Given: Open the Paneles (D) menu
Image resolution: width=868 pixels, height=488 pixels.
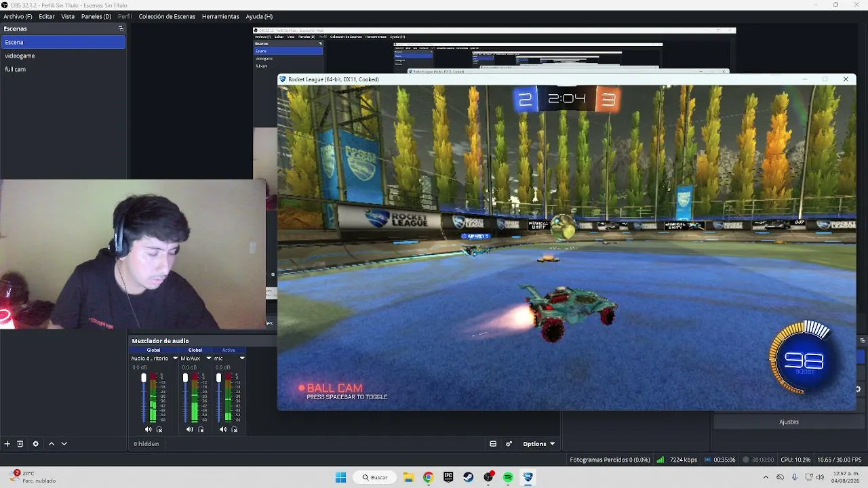Looking at the screenshot, I should [96, 16].
